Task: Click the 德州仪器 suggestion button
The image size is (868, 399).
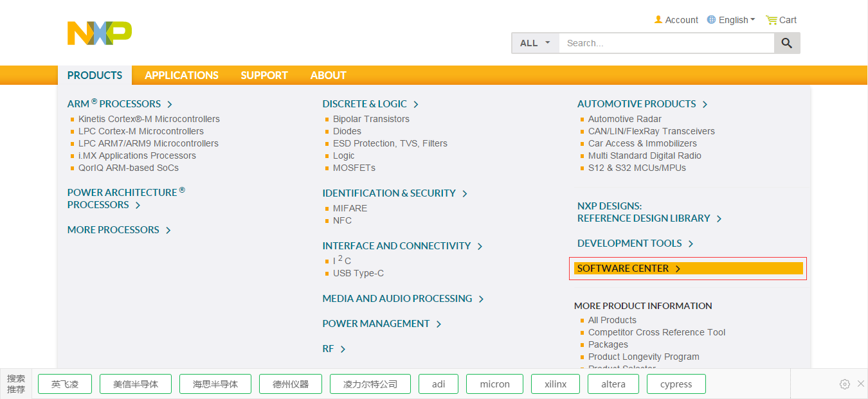Action: pos(291,384)
